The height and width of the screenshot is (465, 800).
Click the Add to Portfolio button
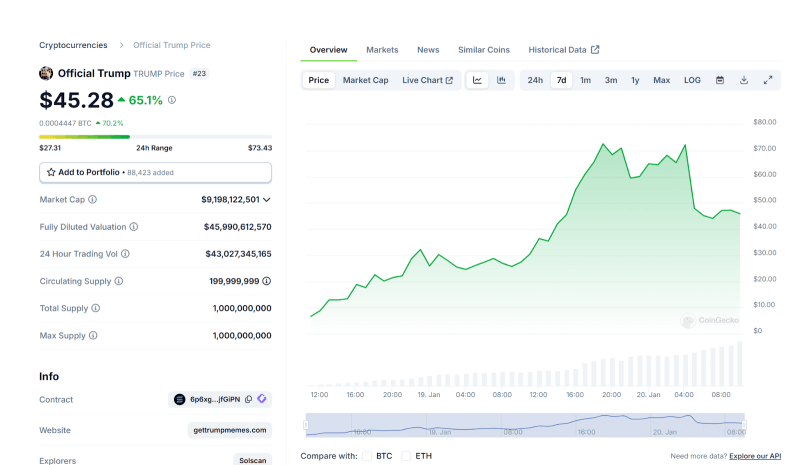155,172
